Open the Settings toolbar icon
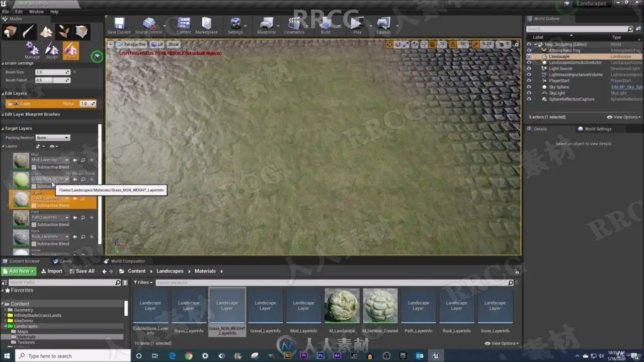The height and width of the screenshot is (362, 644). [235, 26]
